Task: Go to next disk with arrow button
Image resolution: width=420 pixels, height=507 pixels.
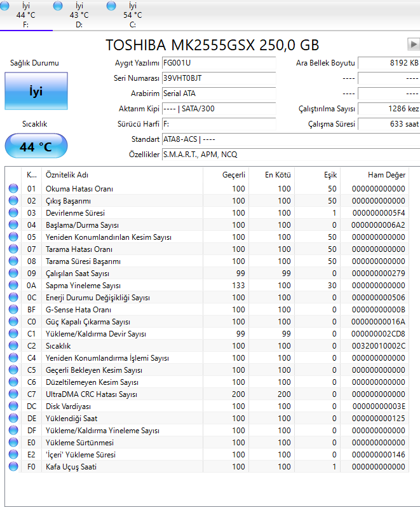Action: click(x=413, y=45)
